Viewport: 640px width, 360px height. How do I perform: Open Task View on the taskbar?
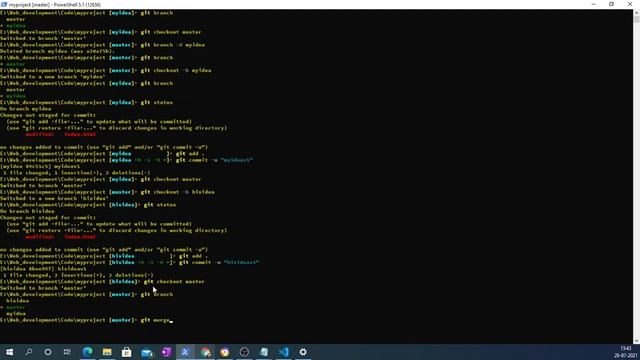tap(67, 352)
